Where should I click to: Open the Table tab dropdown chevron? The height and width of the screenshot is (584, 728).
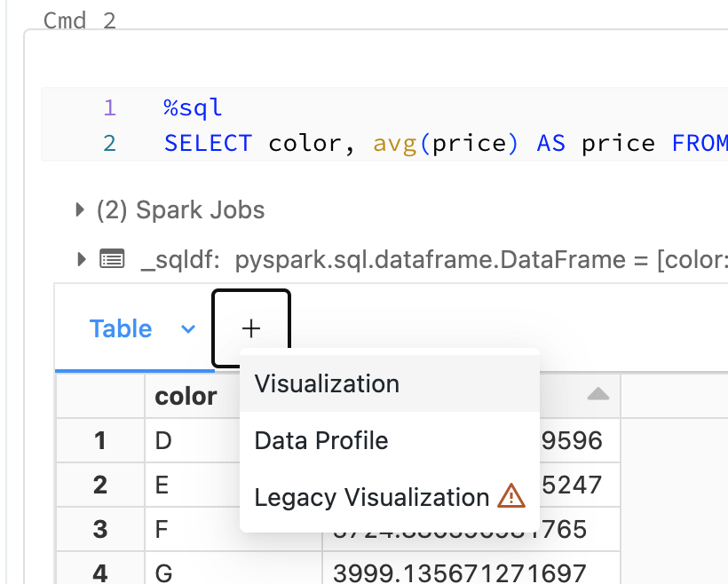187,329
